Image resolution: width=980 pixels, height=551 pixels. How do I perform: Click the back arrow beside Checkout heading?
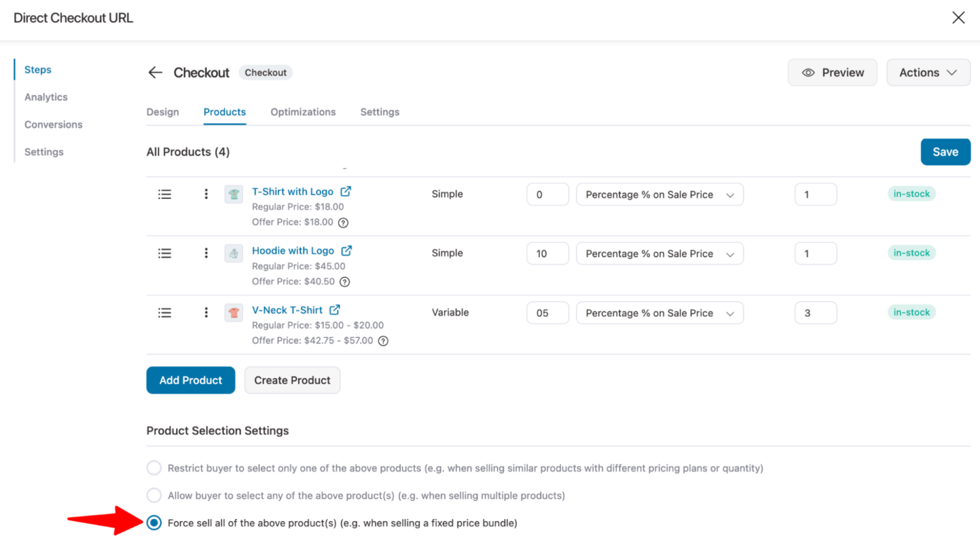point(155,72)
